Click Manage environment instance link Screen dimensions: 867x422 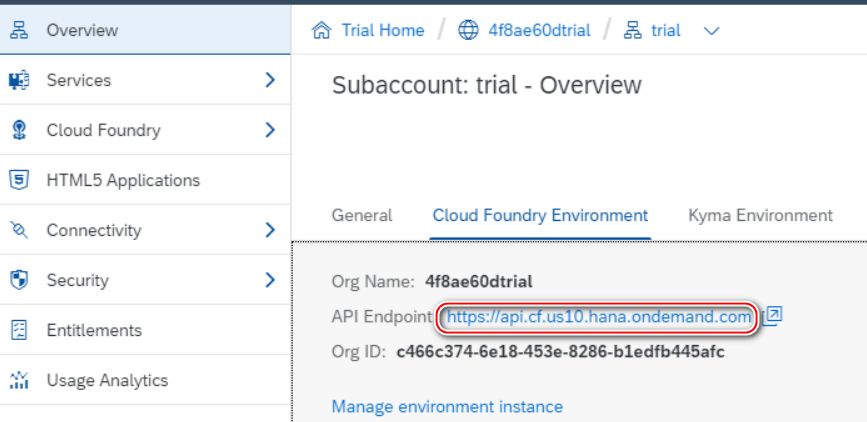click(447, 407)
